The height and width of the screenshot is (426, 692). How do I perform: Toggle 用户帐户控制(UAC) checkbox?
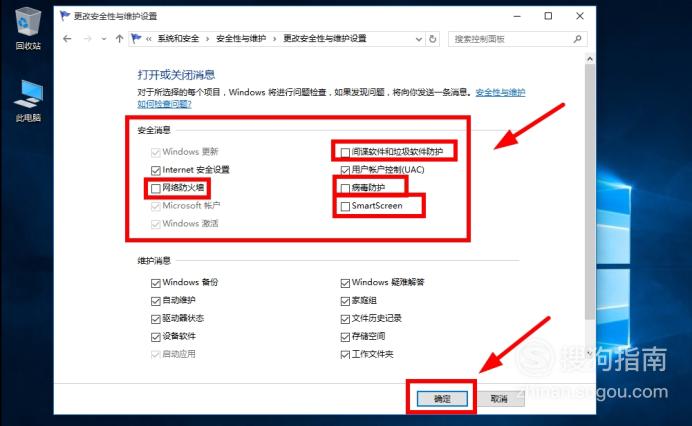point(345,170)
